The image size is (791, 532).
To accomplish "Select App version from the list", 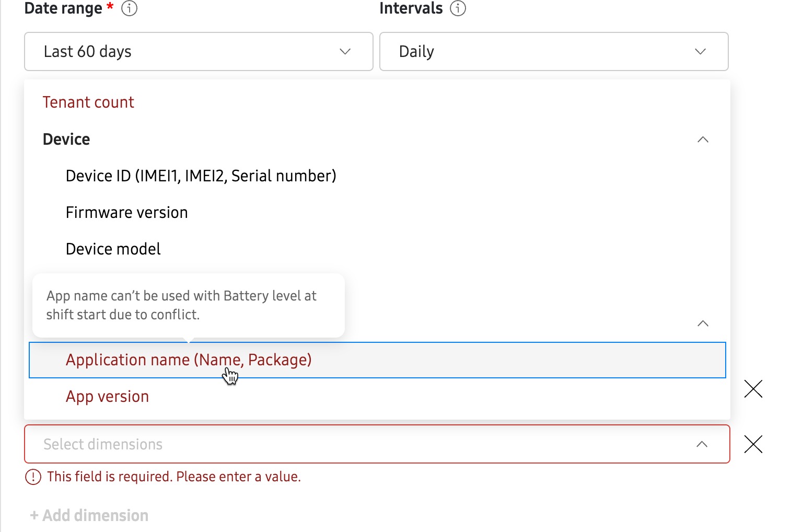I will click(107, 396).
